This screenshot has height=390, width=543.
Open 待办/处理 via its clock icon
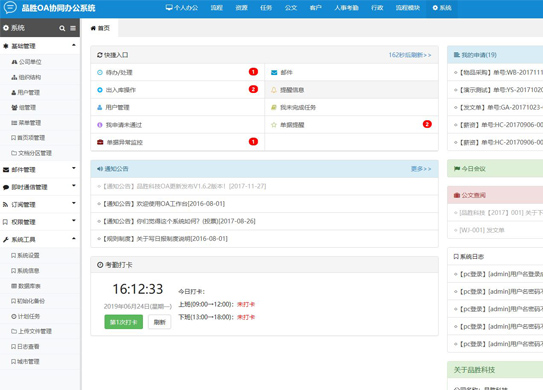click(x=100, y=72)
